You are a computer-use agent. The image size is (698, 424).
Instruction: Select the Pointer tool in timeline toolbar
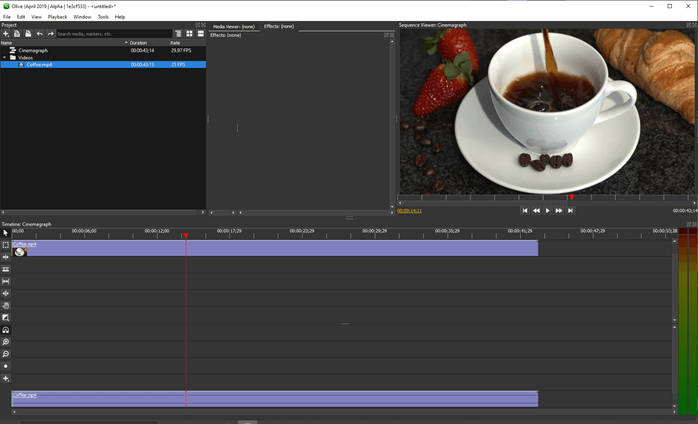(x=6, y=233)
